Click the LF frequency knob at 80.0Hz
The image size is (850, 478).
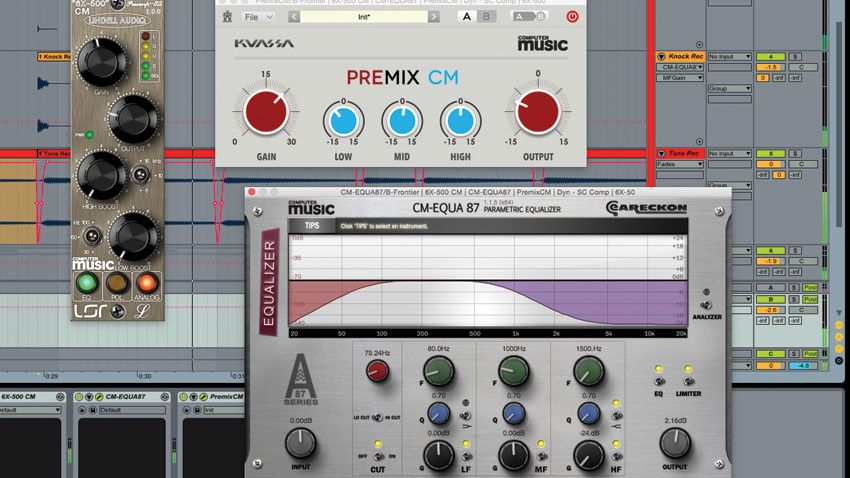(x=439, y=371)
